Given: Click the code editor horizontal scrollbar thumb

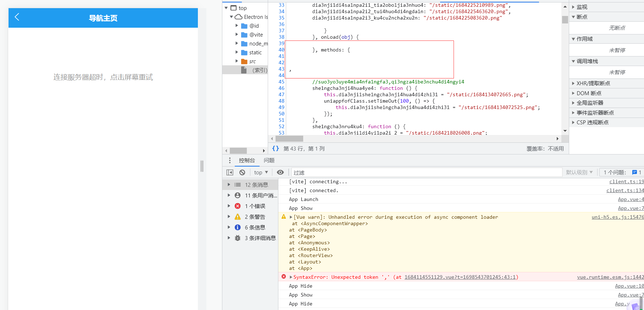Looking at the screenshot, I should coord(289,138).
